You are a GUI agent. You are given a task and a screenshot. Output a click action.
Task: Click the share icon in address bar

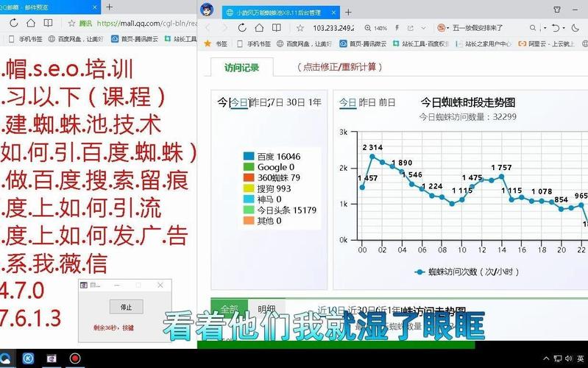[x=411, y=28]
